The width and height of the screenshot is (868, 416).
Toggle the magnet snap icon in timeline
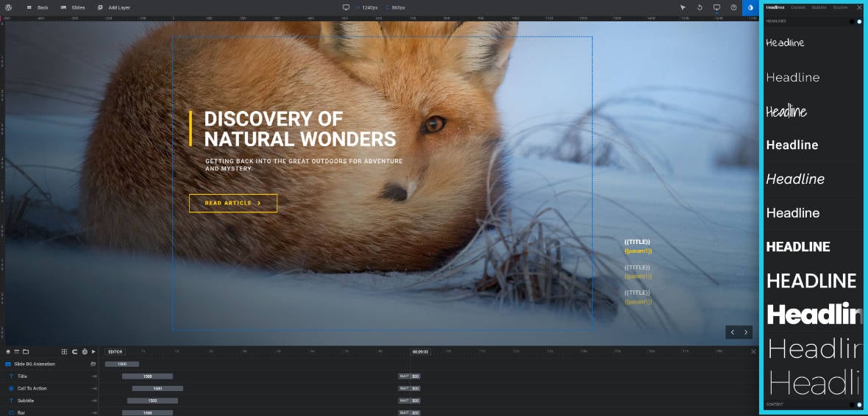tap(74, 352)
